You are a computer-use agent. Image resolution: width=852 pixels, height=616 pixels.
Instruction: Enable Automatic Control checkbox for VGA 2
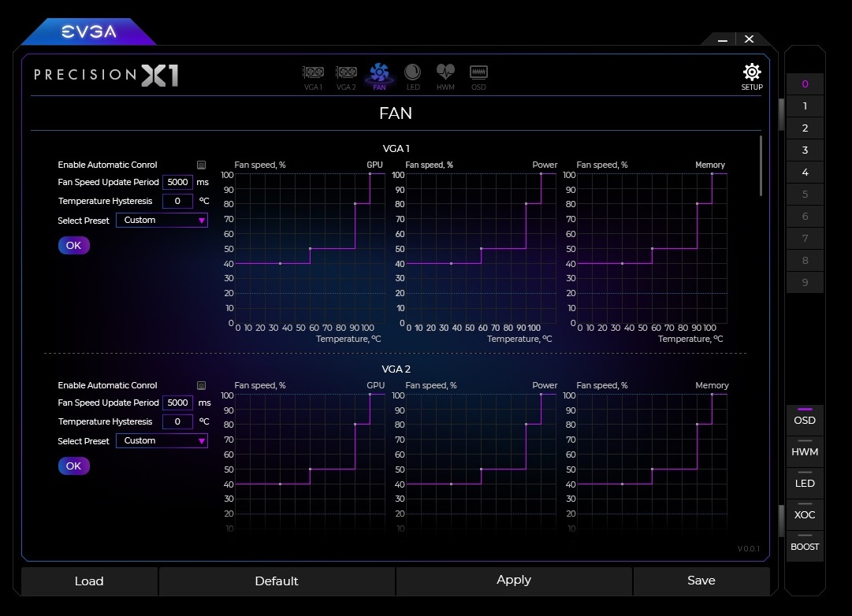(x=201, y=385)
